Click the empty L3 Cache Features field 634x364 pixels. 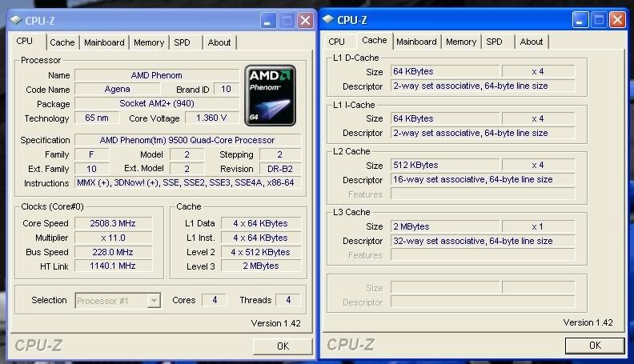[x=483, y=255]
